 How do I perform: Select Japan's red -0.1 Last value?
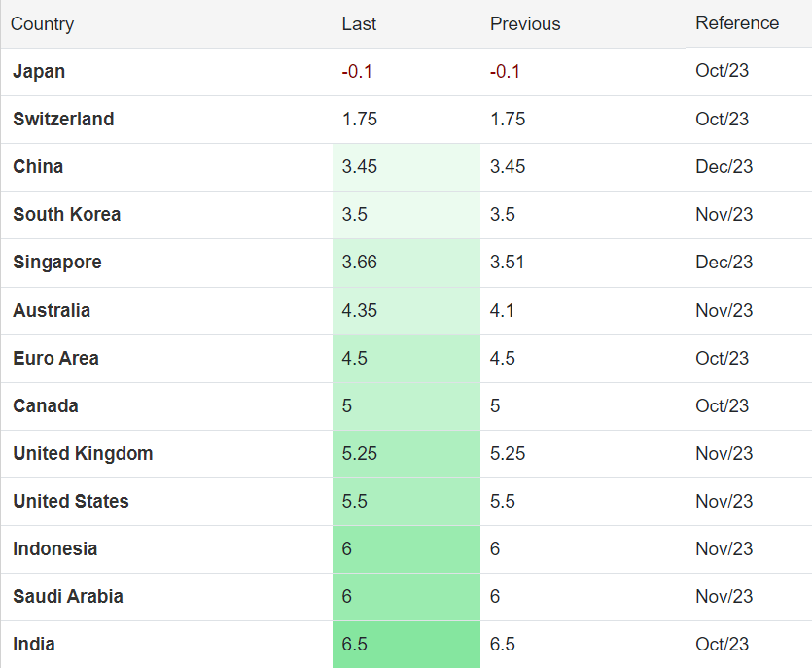tap(357, 71)
